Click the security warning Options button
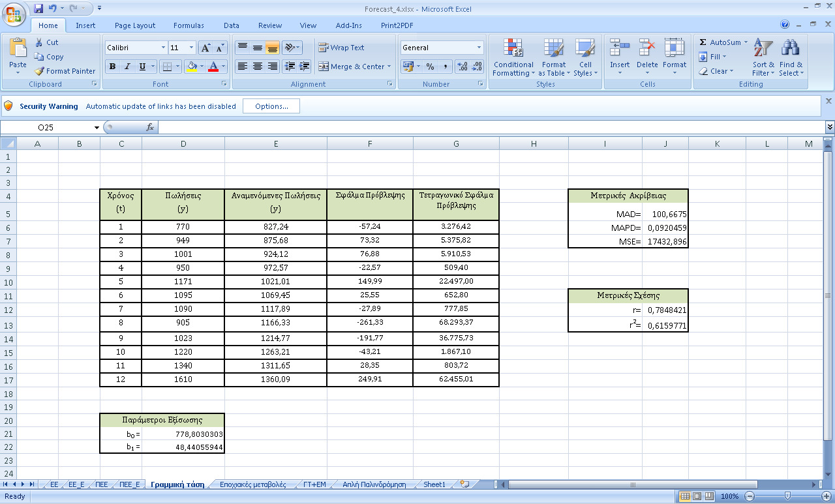The width and height of the screenshot is (835, 504). pyautogui.click(x=271, y=106)
